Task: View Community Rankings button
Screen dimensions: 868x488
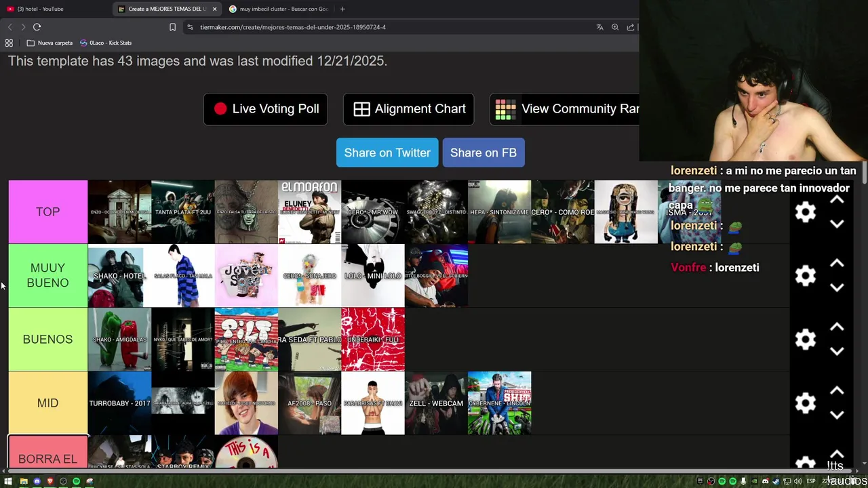Action: pos(564,109)
